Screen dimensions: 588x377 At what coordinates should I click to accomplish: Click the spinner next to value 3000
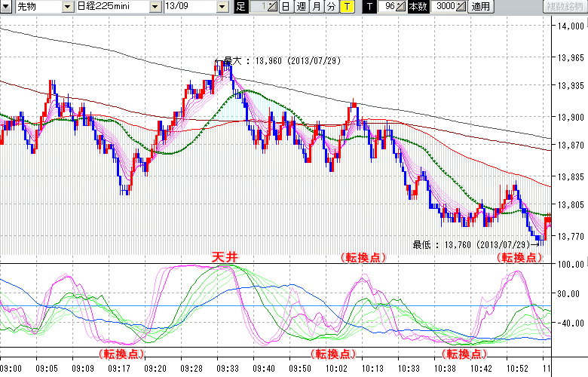click(461, 7)
